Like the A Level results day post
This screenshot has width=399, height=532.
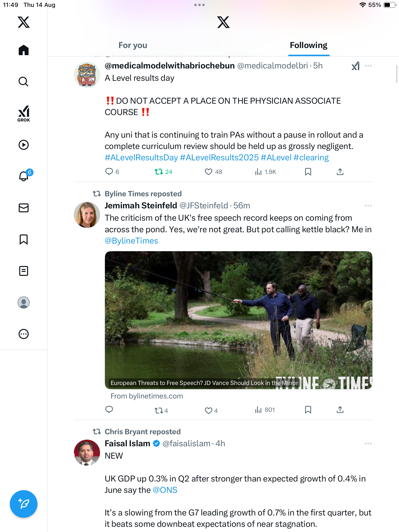[x=209, y=172]
